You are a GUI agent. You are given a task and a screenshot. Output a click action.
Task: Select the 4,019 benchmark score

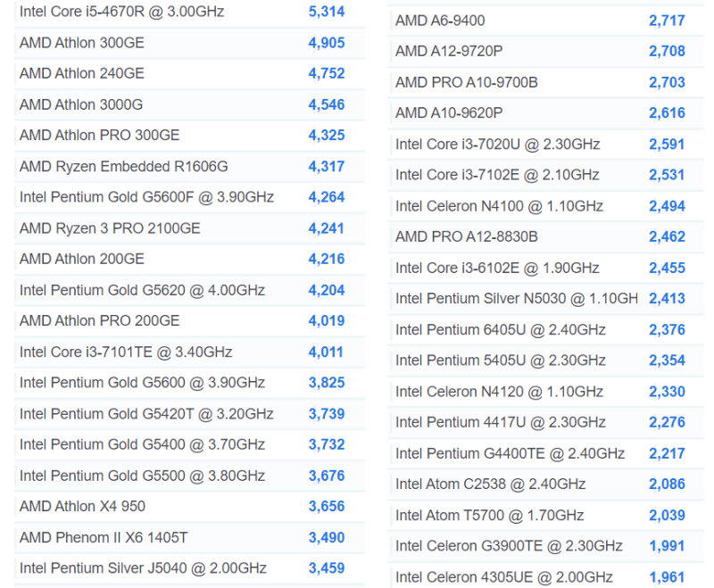coord(327,321)
